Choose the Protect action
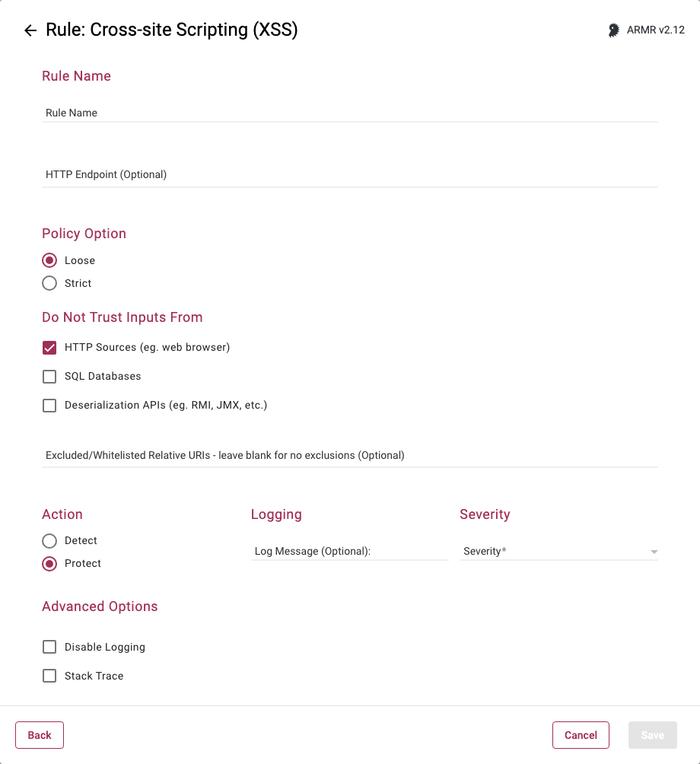700x764 pixels. [49, 564]
